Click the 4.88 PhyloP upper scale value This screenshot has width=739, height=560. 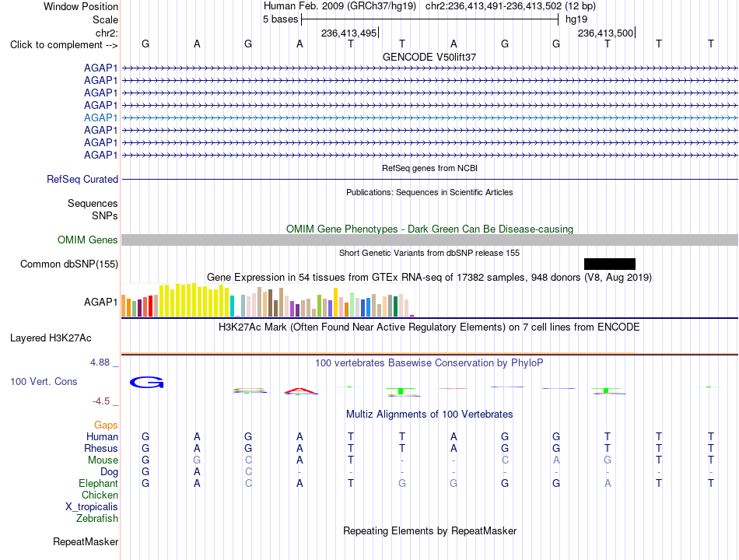pos(100,362)
